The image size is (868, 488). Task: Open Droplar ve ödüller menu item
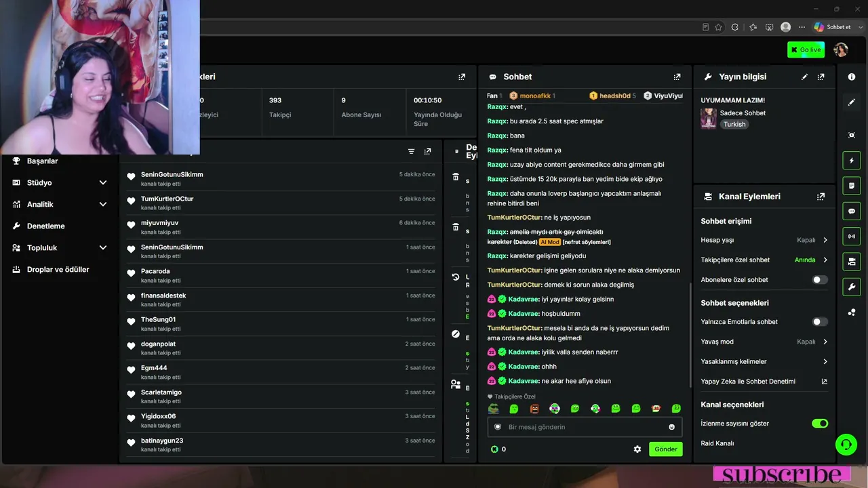pyautogui.click(x=58, y=270)
